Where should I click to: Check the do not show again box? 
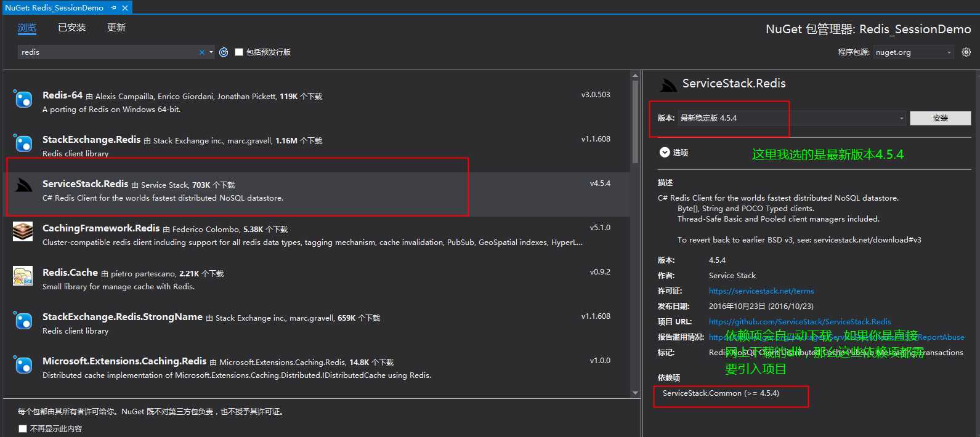23,428
